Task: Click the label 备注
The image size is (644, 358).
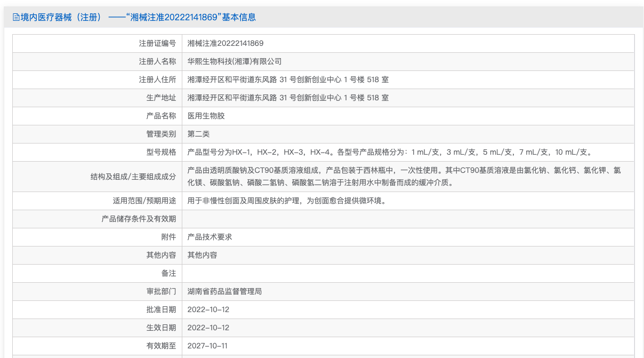Action: (x=168, y=273)
